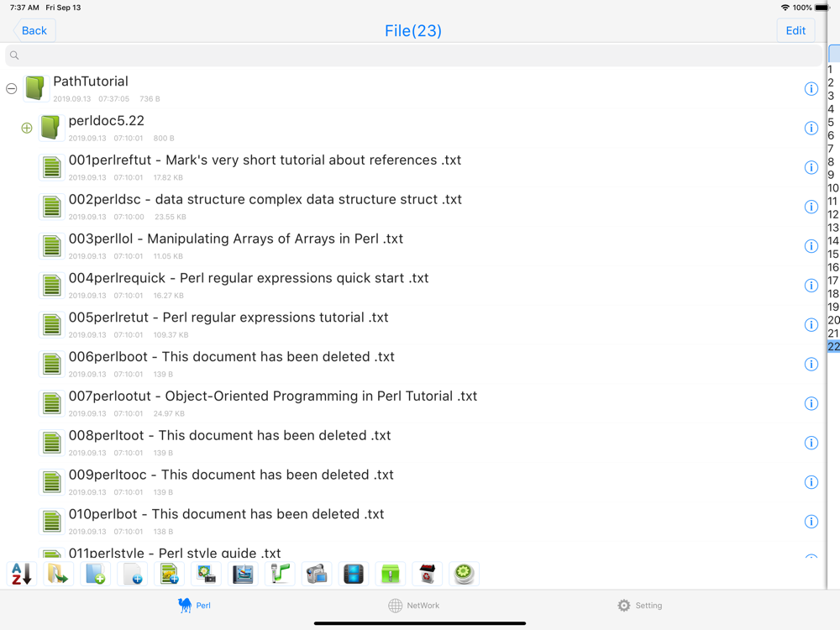Switch to the Setting tab
840x630 pixels.
point(639,606)
